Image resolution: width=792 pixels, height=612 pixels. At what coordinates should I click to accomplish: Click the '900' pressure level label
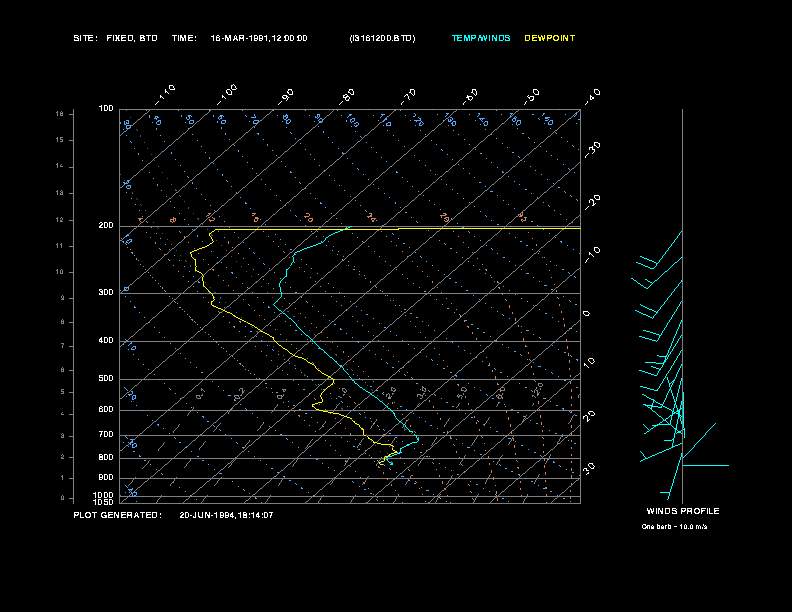[x=106, y=477]
